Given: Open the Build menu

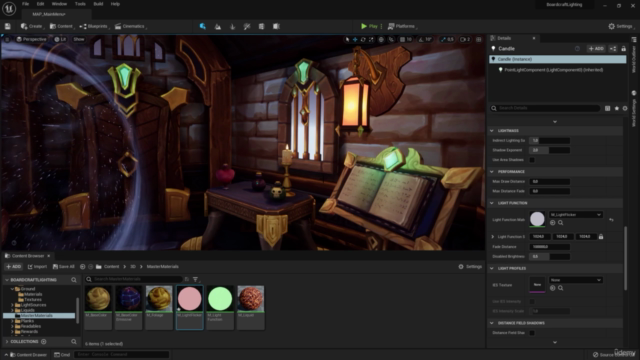Looking at the screenshot, I should click(98, 4).
